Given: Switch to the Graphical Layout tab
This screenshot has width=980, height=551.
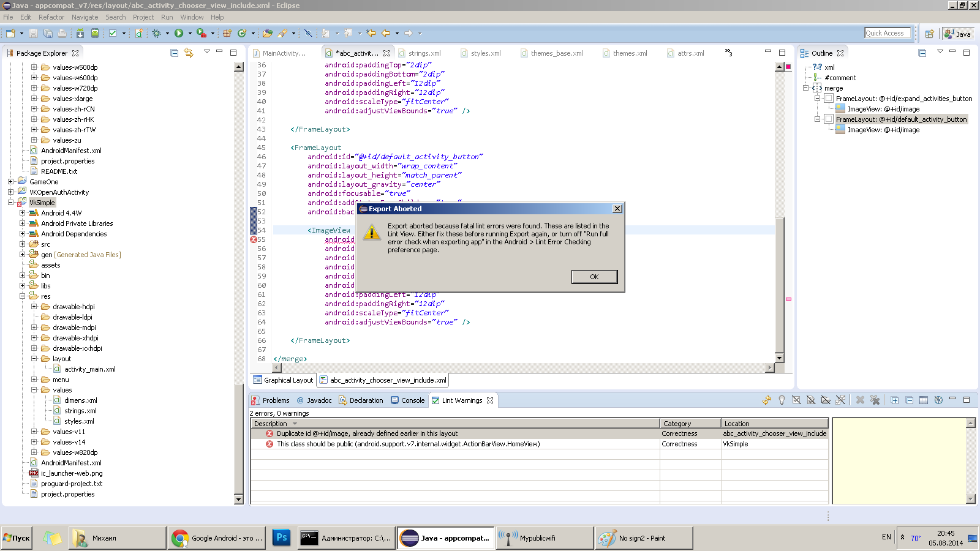Looking at the screenshot, I should (x=283, y=380).
